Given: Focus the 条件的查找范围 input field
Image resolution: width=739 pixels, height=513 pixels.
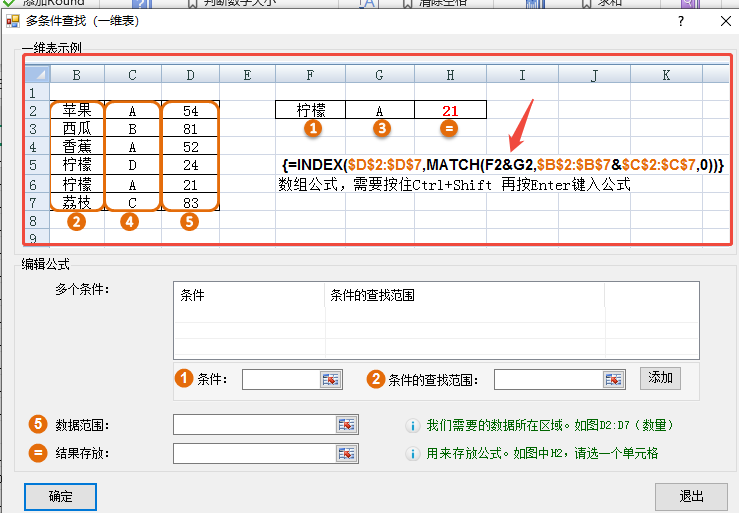Looking at the screenshot, I should click(x=547, y=379).
